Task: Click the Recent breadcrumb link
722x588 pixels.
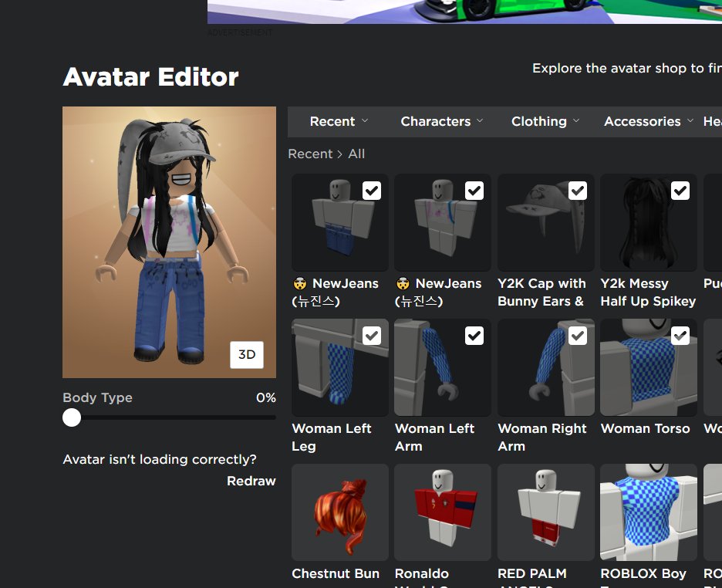Action: click(310, 154)
